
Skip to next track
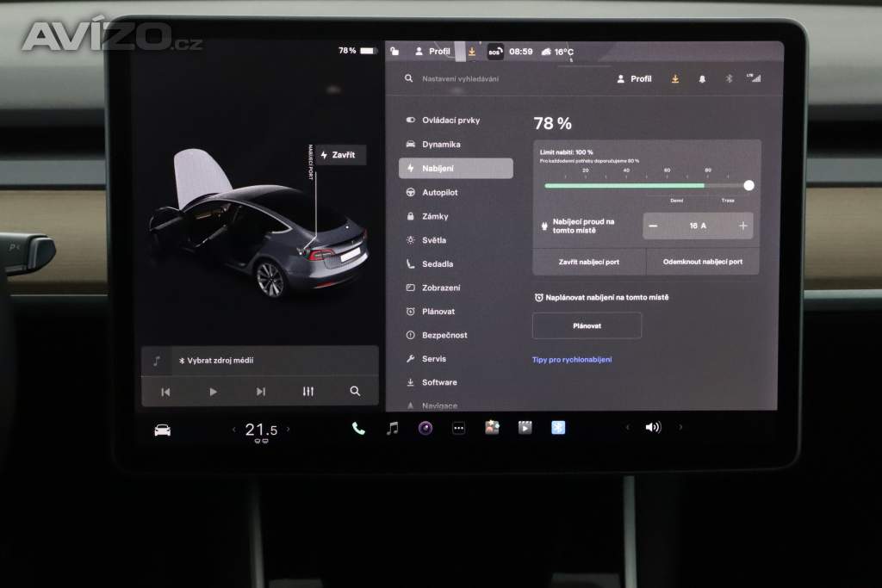click(260, 392)
